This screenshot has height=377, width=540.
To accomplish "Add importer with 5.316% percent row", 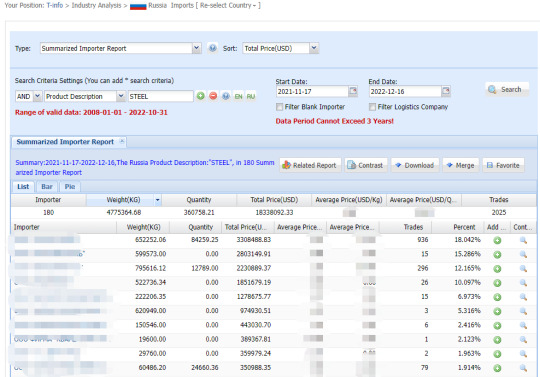I will pyautogui.click(x=497, y=311).
